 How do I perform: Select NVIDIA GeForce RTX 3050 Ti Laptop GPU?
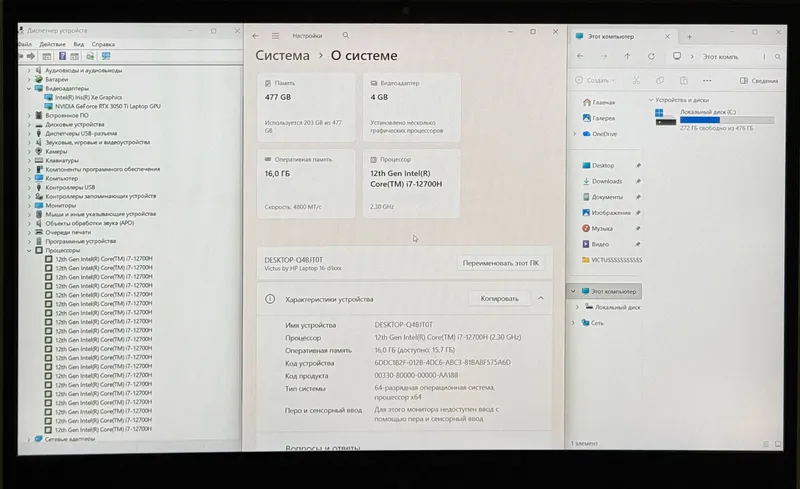pos(108,106)
